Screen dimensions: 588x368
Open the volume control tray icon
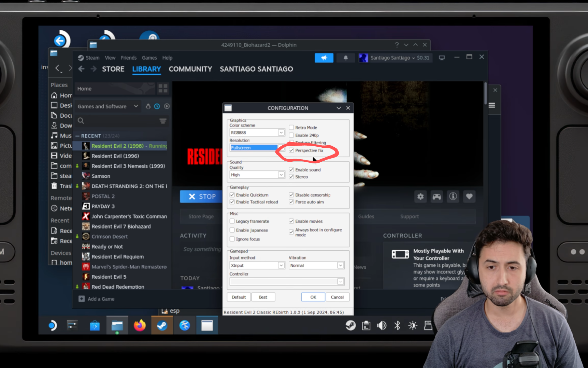[382, 326]
